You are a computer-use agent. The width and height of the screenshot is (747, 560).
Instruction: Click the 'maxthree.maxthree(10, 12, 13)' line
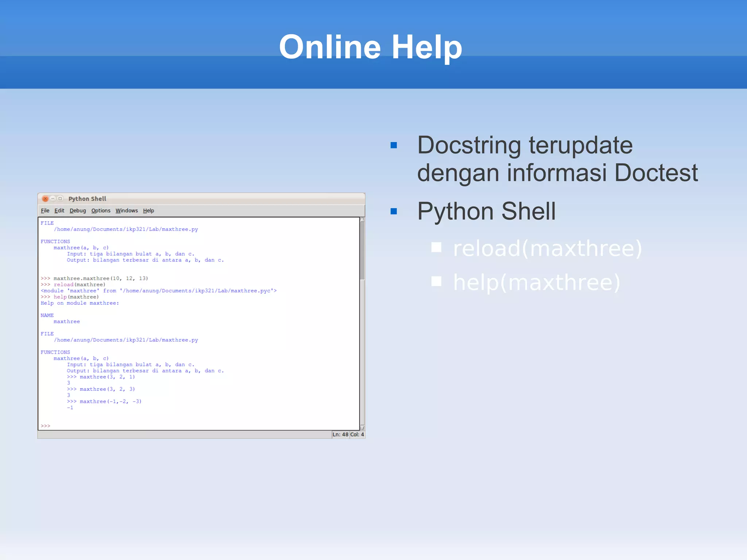coord(94,279)
